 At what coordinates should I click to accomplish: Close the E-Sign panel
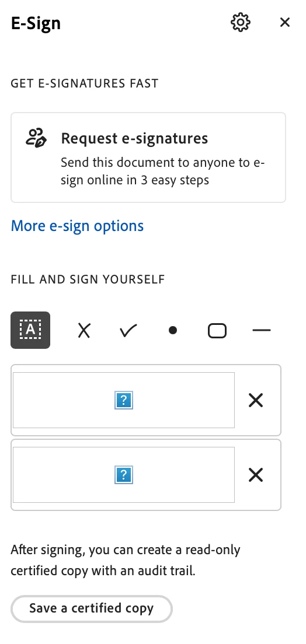coord(285,22)
